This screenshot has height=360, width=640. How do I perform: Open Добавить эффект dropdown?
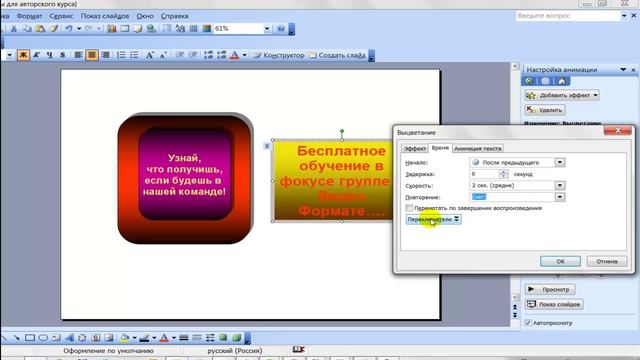click(x=562, y=96)
